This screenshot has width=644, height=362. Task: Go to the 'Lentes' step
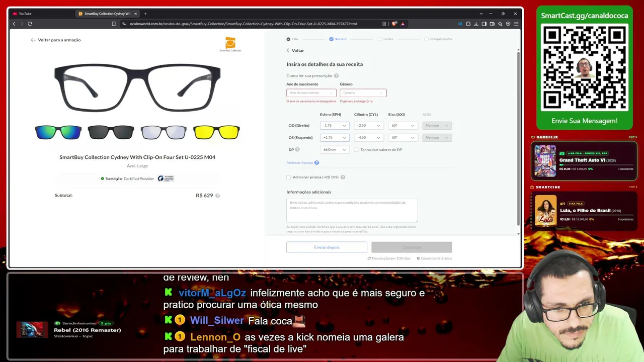385,39
